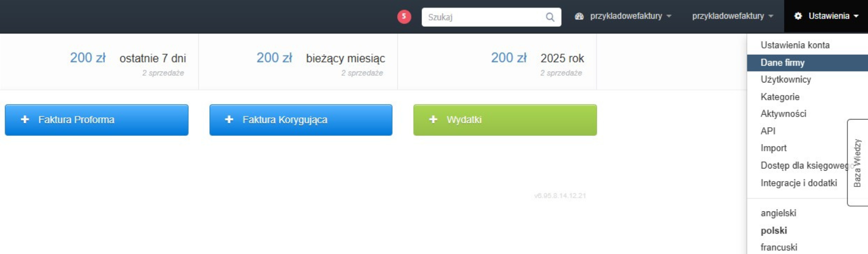
Task: Add new Wydatki with green button
Action: click(505, 120)
